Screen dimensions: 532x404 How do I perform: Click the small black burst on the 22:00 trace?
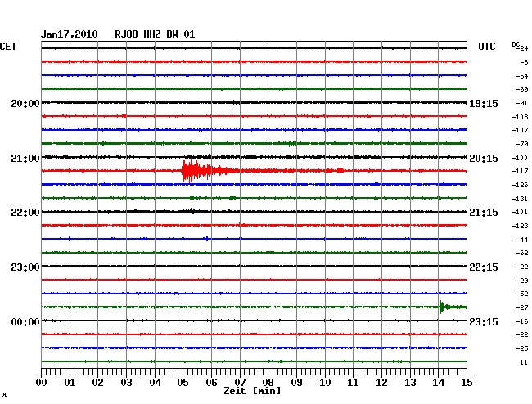pyautogui.click(x=192, y=212)
